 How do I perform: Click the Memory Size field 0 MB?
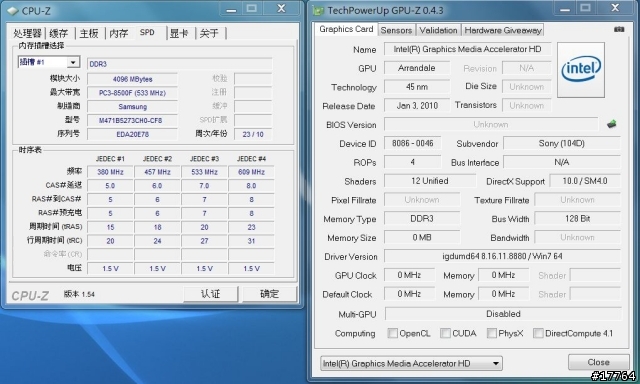coord(422,238)
